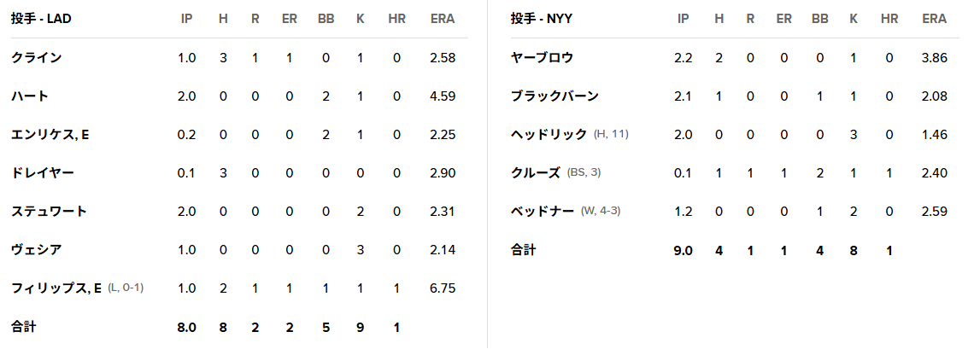Click the 投手 - LAD table header

coord(41,19)
